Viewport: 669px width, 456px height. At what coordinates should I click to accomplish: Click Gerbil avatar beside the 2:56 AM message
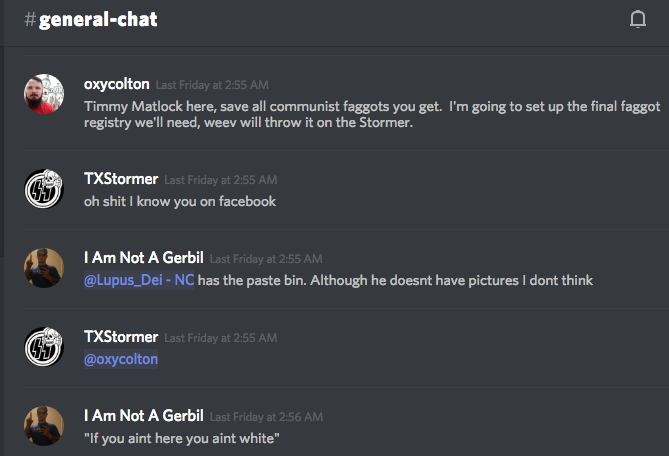(43, 425)
